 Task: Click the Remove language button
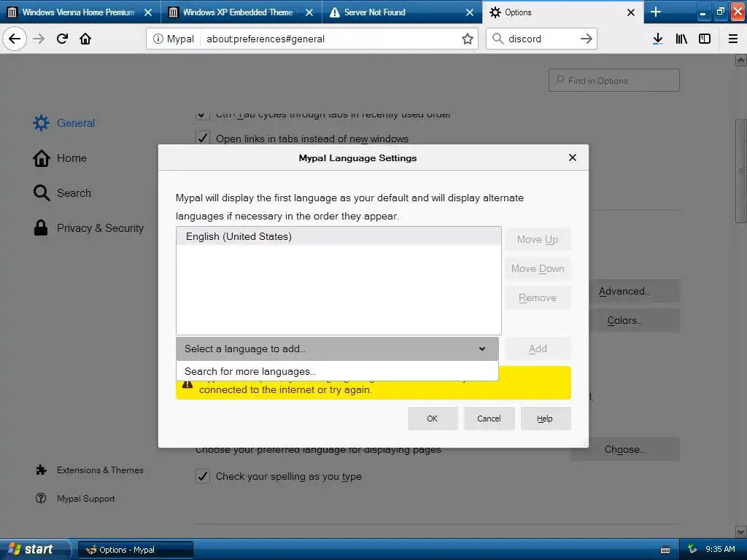pyautogui.click(x=538, y=297)
